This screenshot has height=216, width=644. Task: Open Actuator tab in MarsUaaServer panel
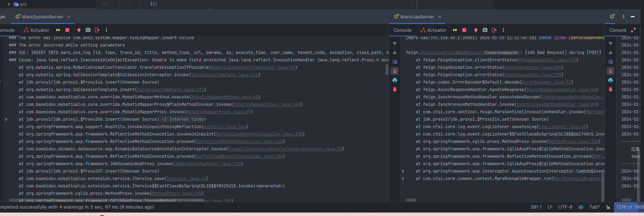[433, 30]
